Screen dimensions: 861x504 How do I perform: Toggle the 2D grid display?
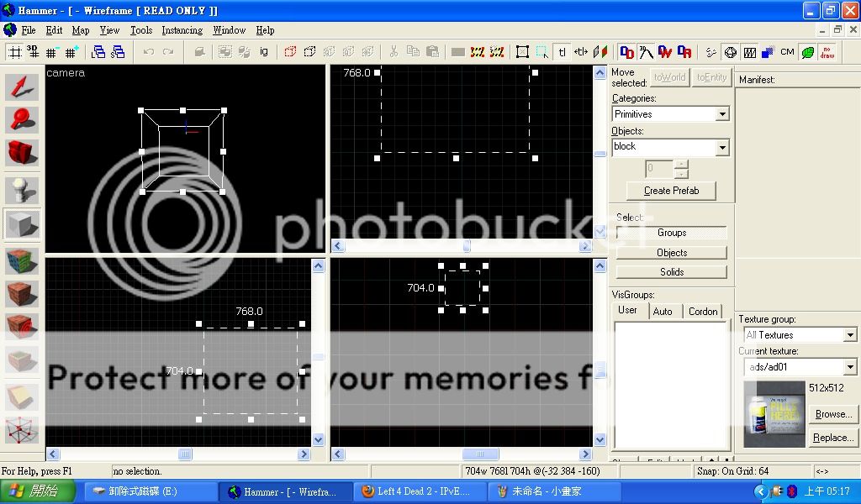14,52
